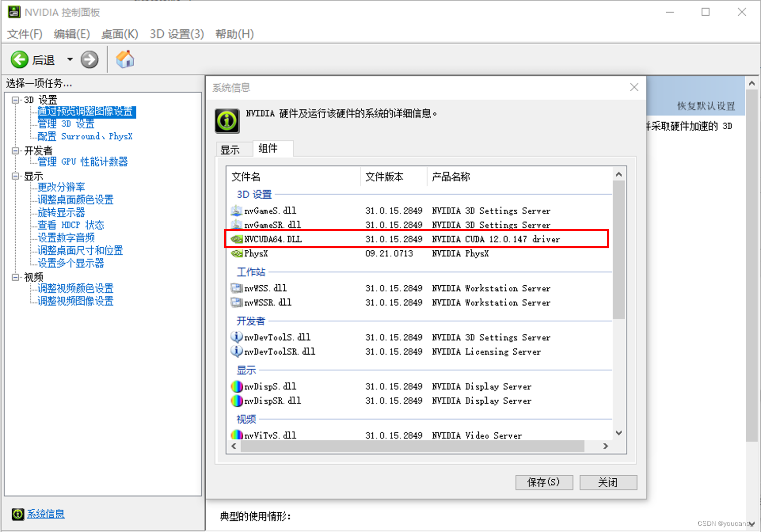Click the 保存(S) button

click(544, 482)
